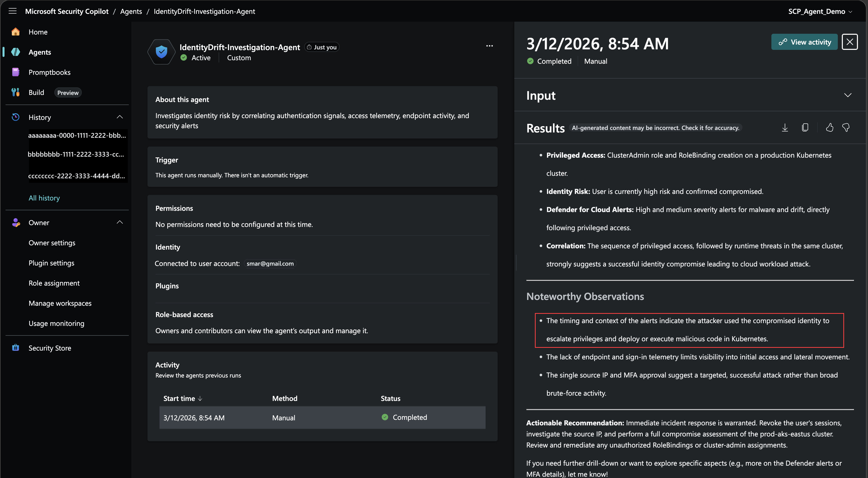The height and width of the screenshot is (478, 868).
Task: Open the SCP_Agent_Demo workspace dropdown
Action: point(820,11)
